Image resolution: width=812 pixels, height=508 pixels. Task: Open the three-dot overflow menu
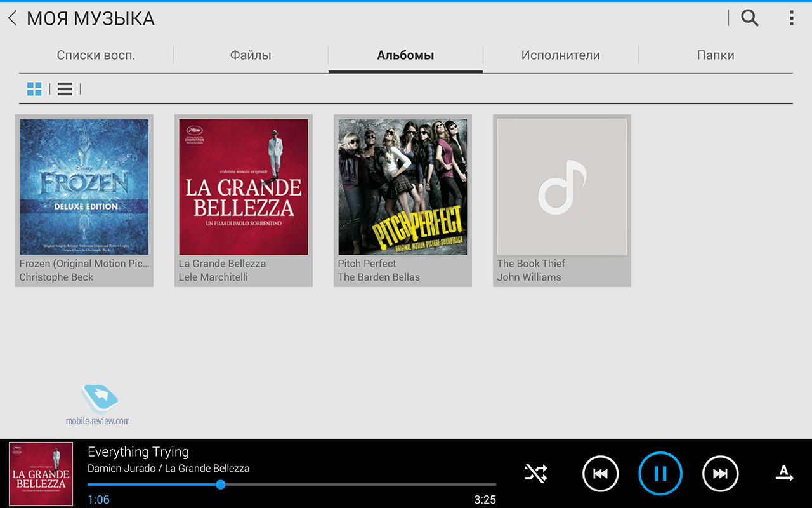(x=791, y=18)
